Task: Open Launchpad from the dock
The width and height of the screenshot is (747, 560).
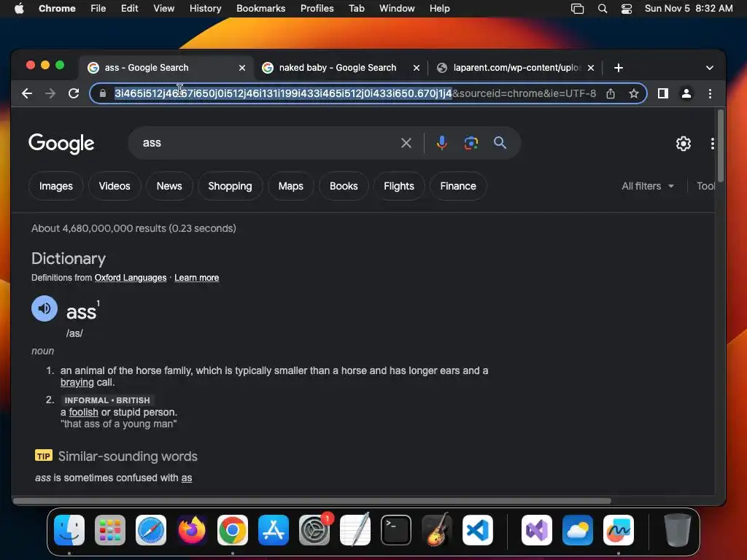Action: pyautogui.click(x=110, y=530)
